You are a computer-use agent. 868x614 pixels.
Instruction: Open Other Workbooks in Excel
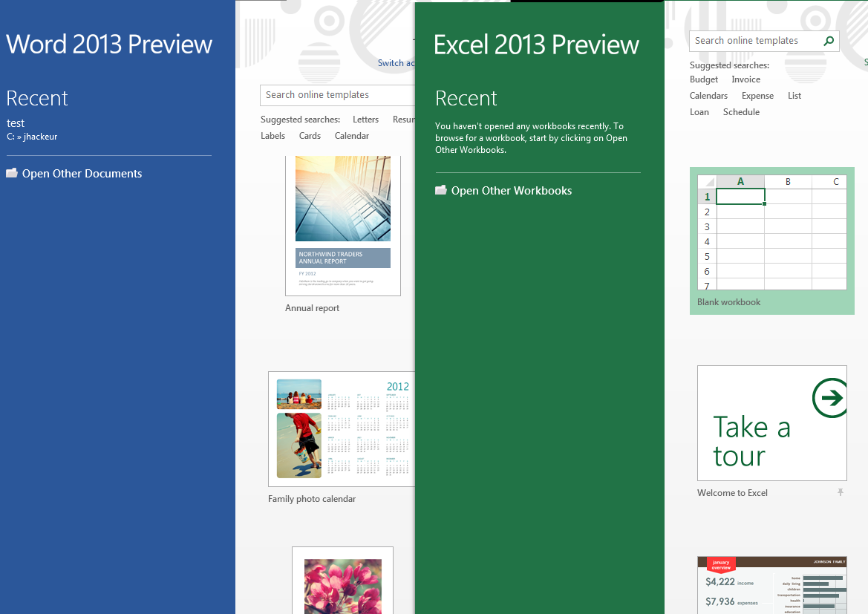[x=512, y=191]
